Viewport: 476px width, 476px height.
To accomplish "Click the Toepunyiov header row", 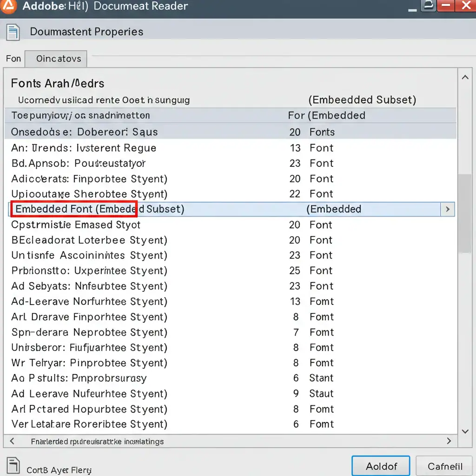I will pos(231,115).
